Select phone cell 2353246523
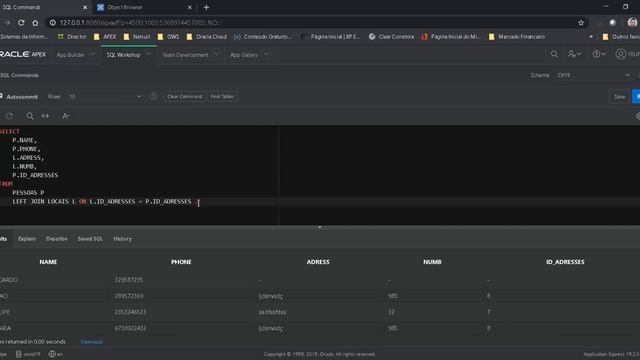The width and height of the screenshot is (640, 360). click(x=130, y=312)
